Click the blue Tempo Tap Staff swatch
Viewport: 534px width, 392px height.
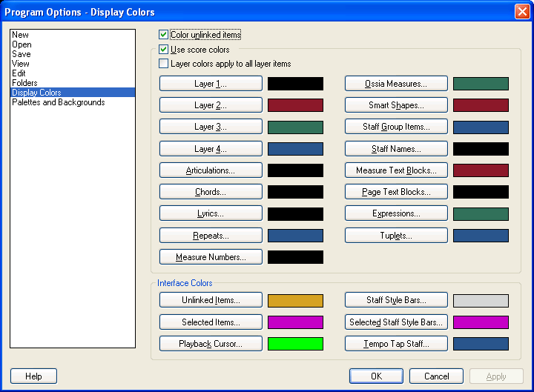tap(481, 344)
